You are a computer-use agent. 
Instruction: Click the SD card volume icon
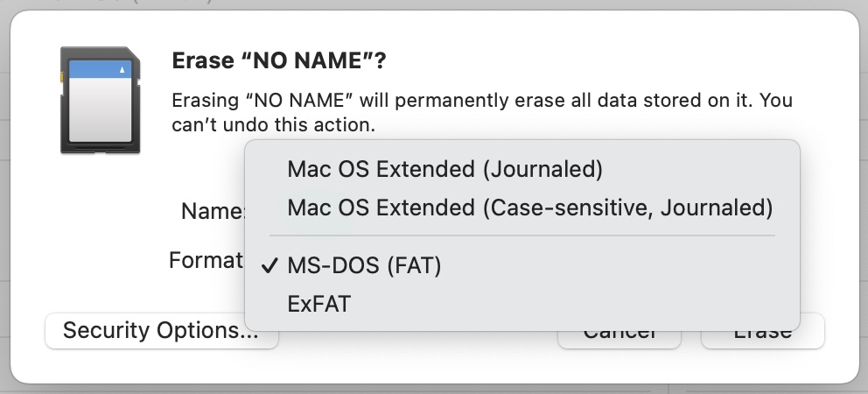(101, 100)
